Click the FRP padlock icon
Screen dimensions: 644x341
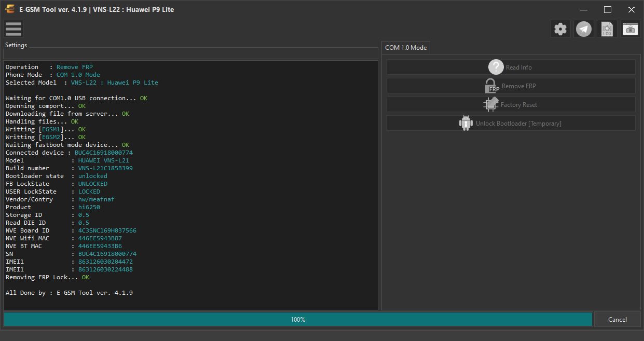(x=491, y=86)
